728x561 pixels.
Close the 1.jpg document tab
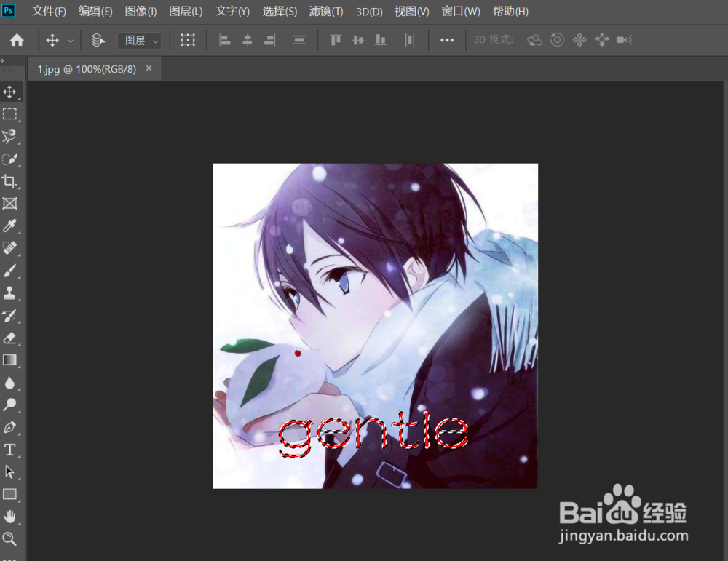point(149,68)
